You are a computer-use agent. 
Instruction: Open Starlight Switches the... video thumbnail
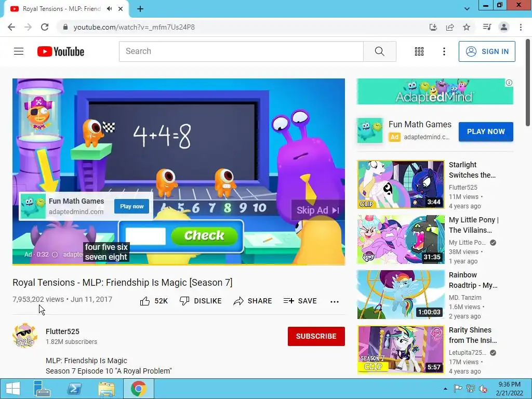401,184
